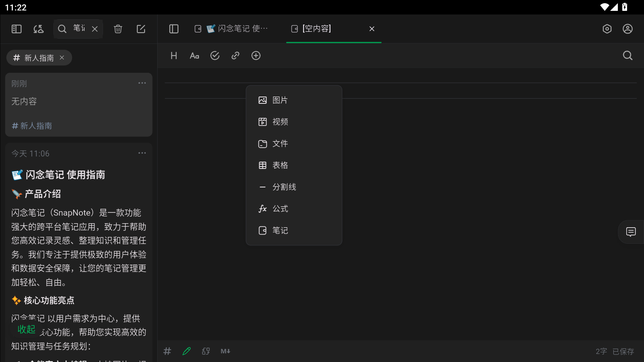Select 表格 from the insert menu

click(x=280, y=165)
